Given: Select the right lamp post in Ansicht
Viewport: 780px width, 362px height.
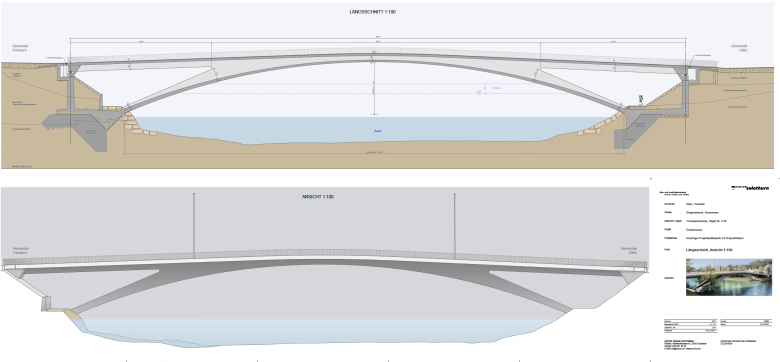Looking at the screenshot, I should [x=454, y=225].
